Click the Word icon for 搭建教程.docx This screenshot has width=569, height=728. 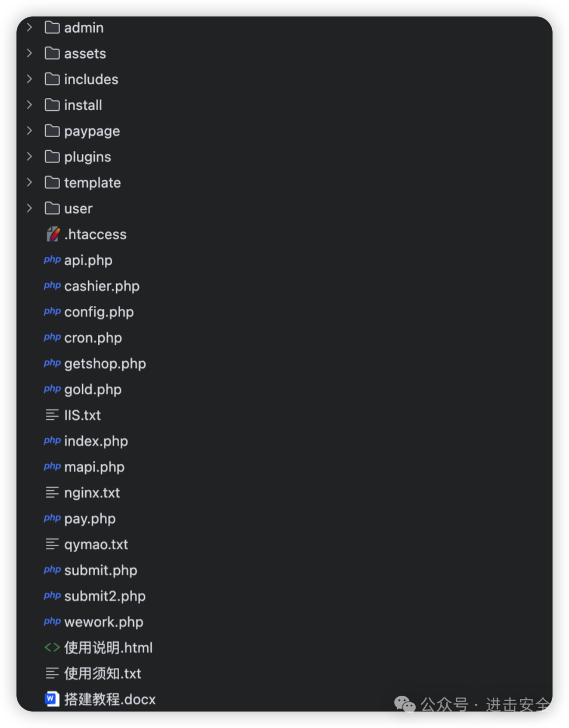tap(52, 699)
